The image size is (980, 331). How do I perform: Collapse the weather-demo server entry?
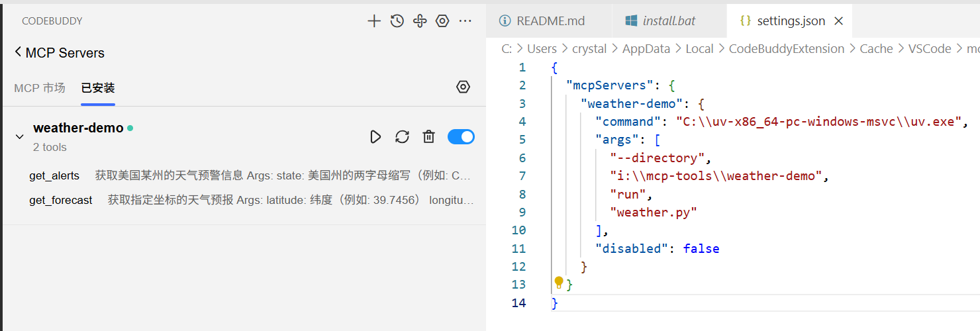click(x=20, y=137)
